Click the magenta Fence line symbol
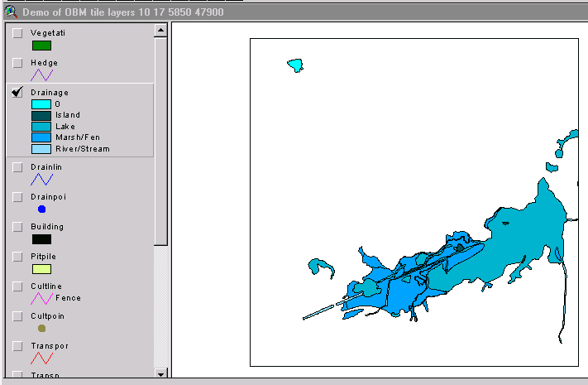This screenshot has height=385, width=588. (41, 299)
